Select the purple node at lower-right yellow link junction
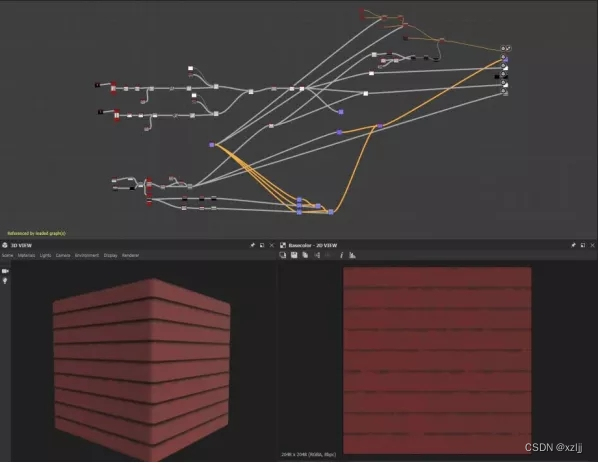This screenshot has height=463, width=598. [x=331, y=212]
